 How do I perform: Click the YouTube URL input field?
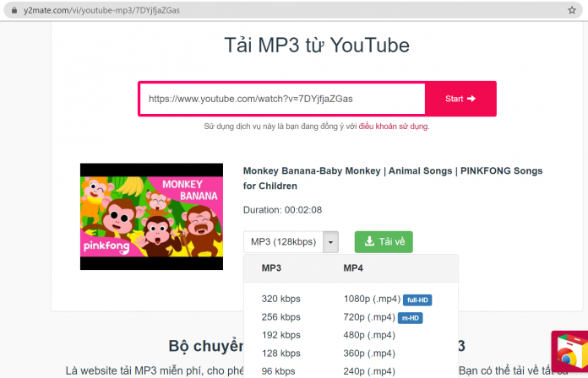tap(282, 99)
